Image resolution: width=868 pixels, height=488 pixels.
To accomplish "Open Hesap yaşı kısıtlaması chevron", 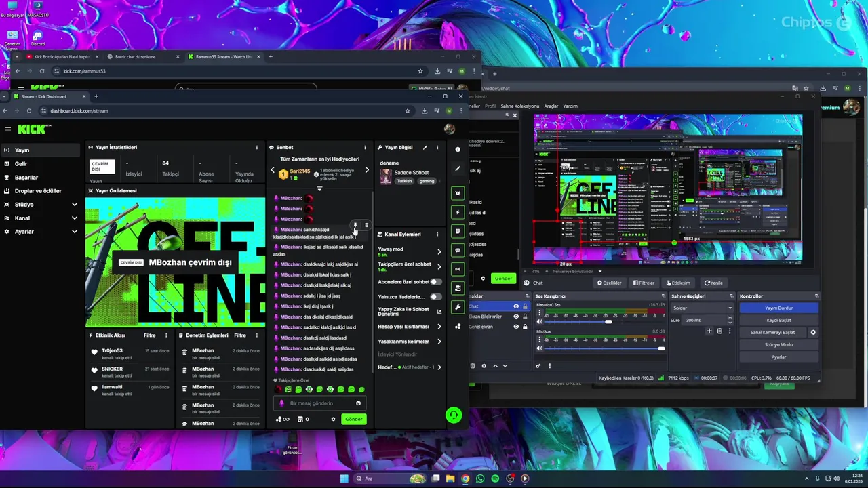I will point(439,327).
